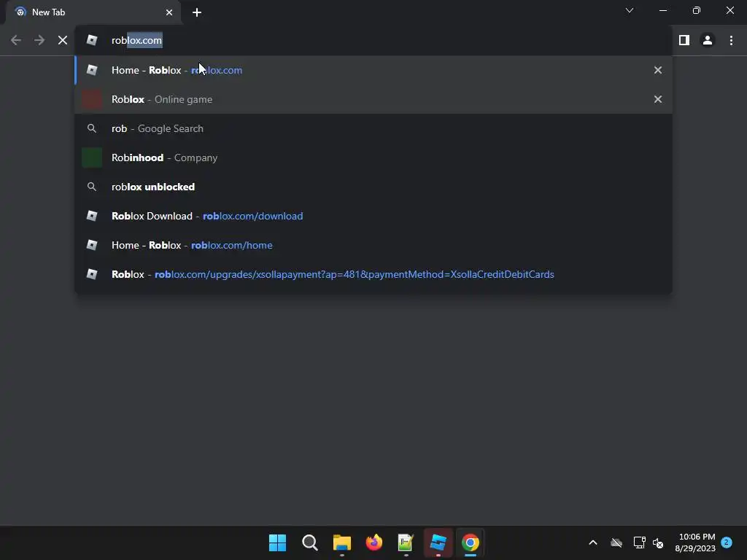Choose Roblox Online game suggestion
The height and width of the screenshot is (560, 747).
click(x=373, y=99)
